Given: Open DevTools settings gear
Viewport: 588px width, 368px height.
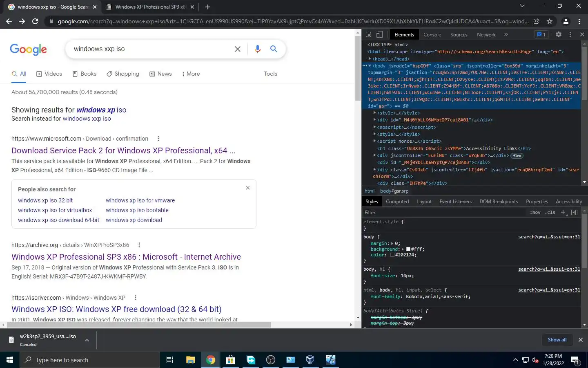Looking at the screenshot, I should [x=559, y=35].
